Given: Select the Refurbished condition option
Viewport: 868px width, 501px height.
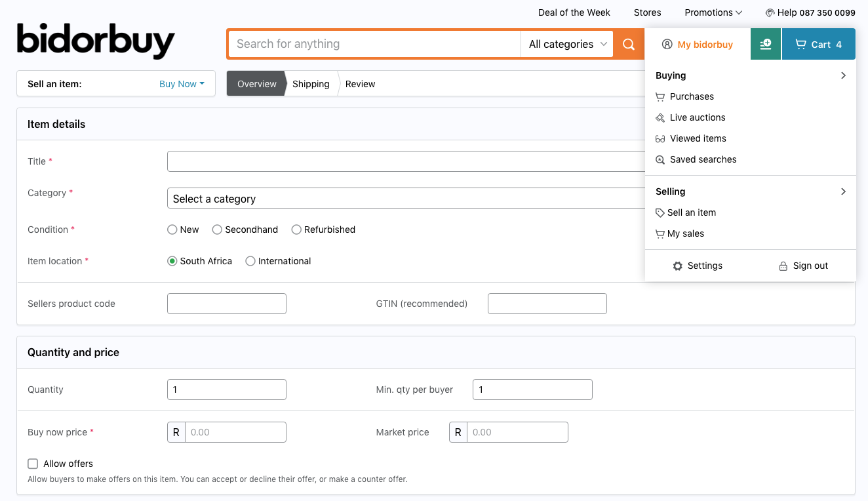Looking at the screenshot, I should [296, 230].
